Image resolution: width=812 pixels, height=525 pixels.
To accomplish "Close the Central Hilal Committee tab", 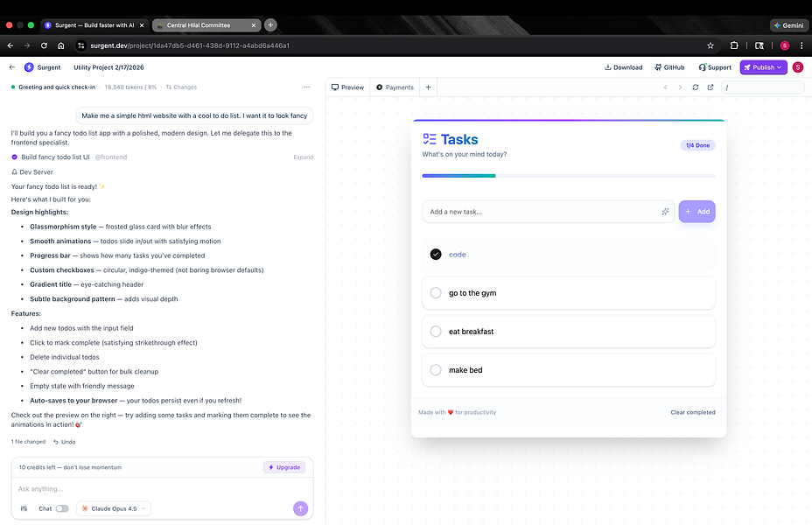I will pyautogui.click(x=253, y=25).
